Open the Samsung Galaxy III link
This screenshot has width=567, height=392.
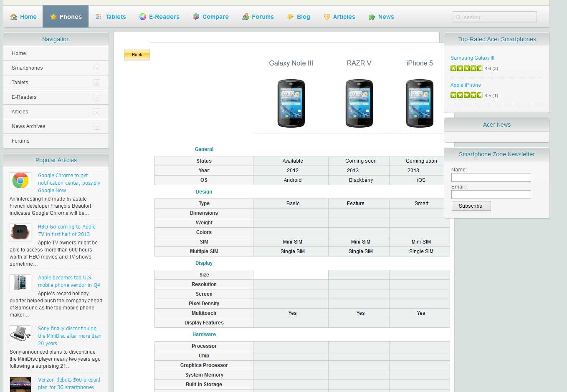point(472,58)
